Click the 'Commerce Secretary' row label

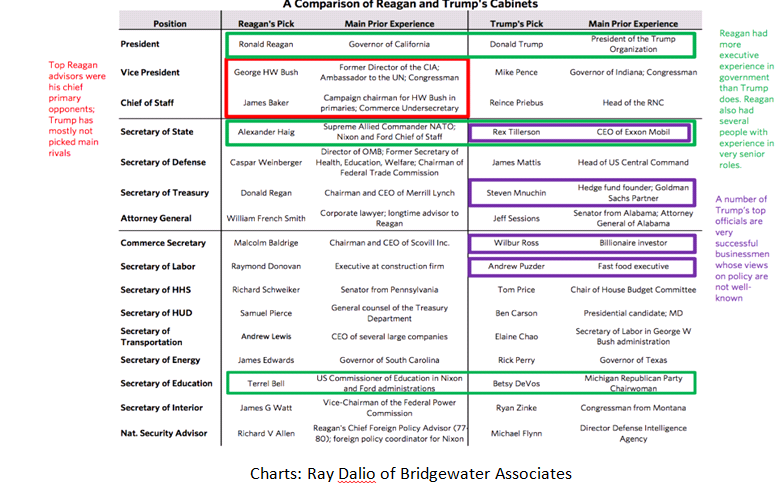pyautogui.click(x=163, y=243)
